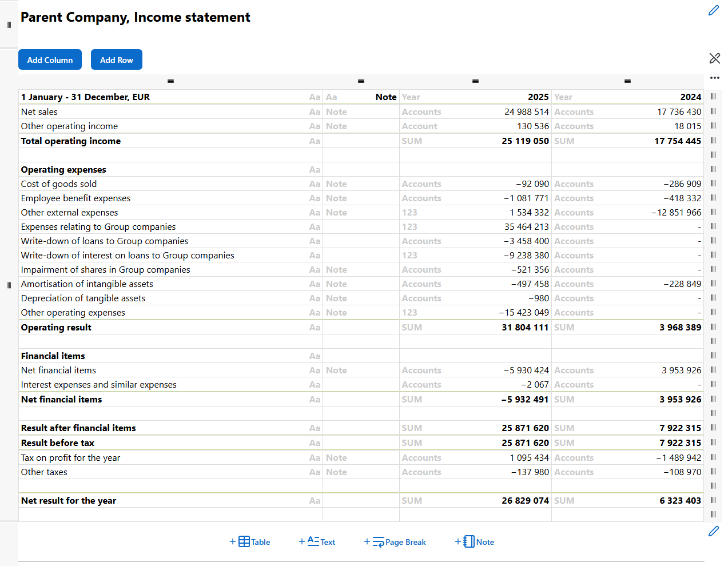The height and width of the screenshot is (566, 728).
Task: Click the Operating result total 31 804 111
Action: tap(525, 328)
